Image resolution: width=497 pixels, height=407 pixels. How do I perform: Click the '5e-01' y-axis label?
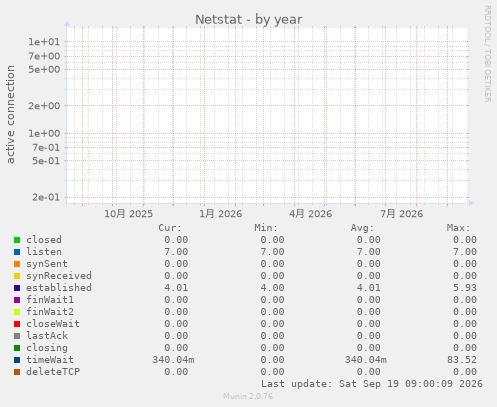(46, 161)
